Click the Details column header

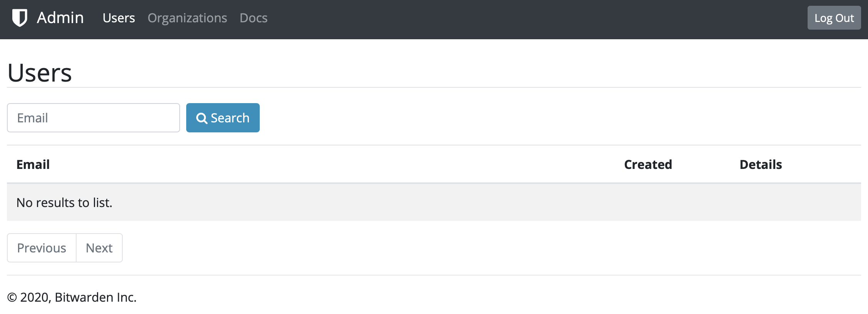760,164
